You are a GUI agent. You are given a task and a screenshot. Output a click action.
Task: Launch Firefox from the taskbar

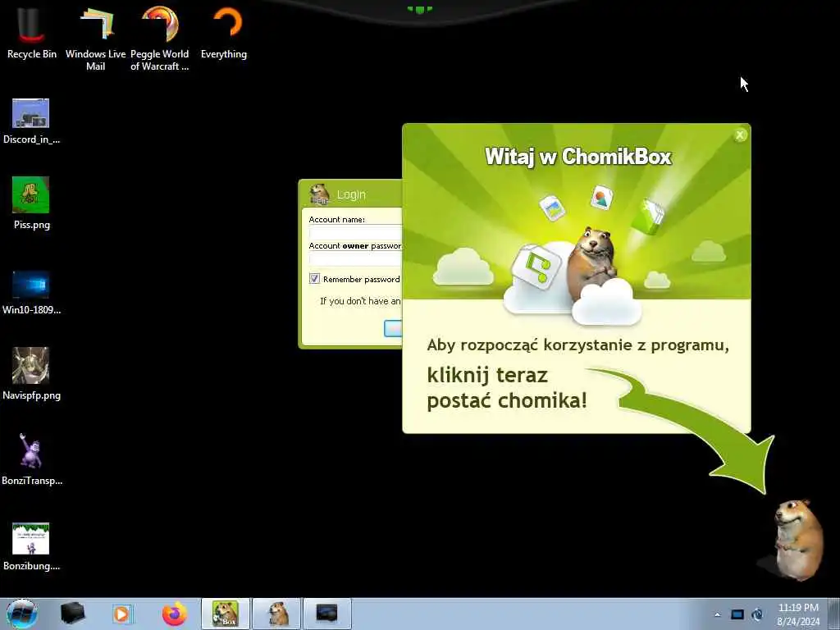click(175, 614)
